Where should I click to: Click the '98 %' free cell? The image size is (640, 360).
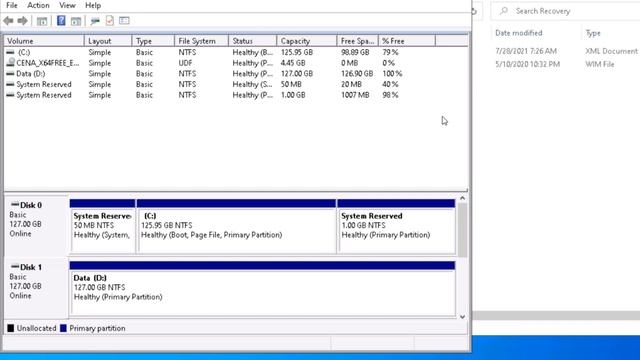390,95
